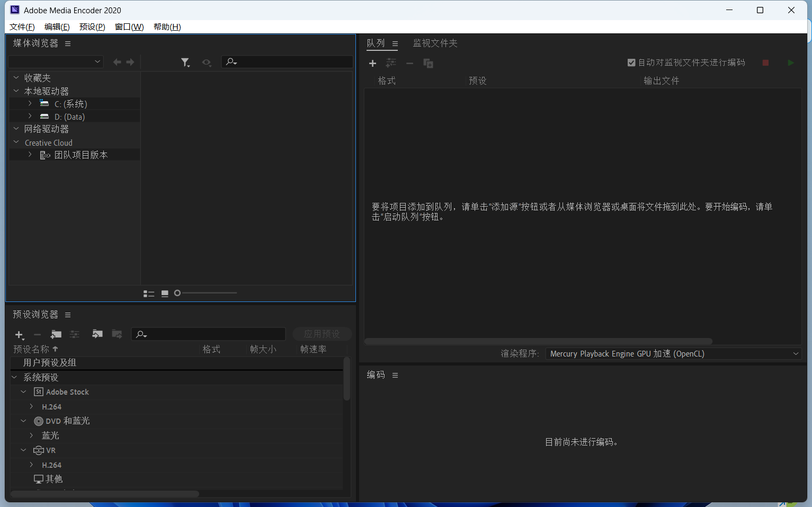Toggle 自动对监视文件夹进行编码 checkbox
Screen dimensions: 812x507
click(x=631, y=63)
